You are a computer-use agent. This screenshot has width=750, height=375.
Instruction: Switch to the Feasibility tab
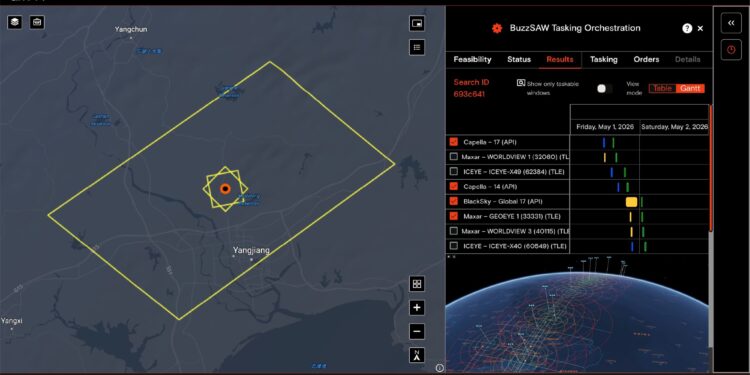click(x=472, y=59)
